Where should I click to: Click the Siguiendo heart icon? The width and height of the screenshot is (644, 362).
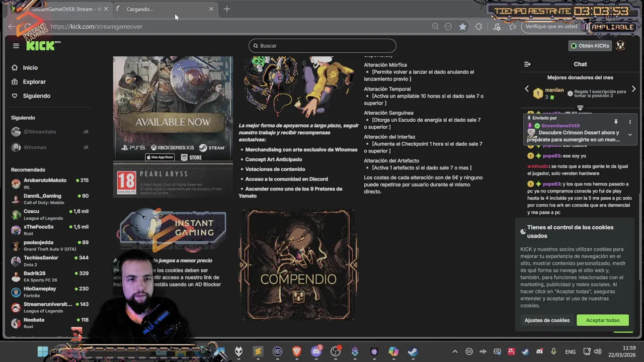coord(15,96)
